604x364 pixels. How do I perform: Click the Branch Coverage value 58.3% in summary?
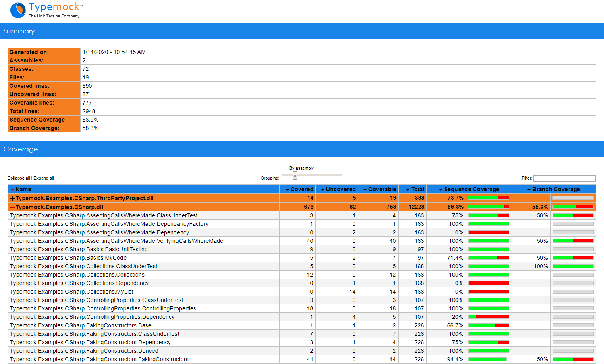(90, 128)
